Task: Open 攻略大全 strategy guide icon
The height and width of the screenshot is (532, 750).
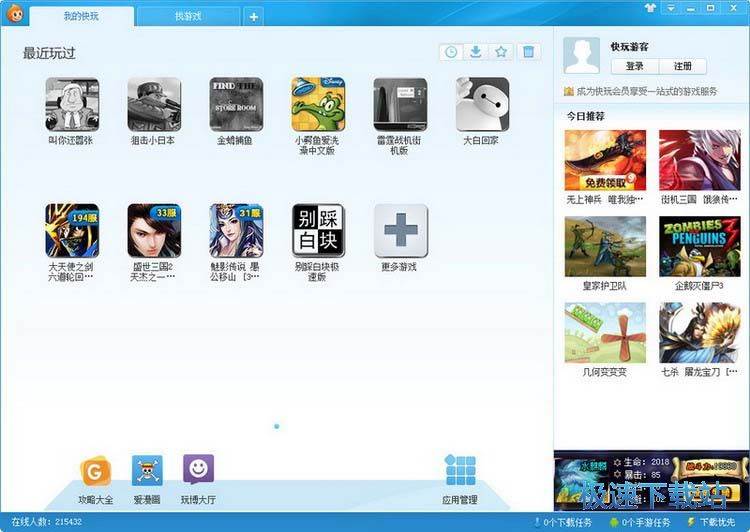Action: [x=96, y=471]
